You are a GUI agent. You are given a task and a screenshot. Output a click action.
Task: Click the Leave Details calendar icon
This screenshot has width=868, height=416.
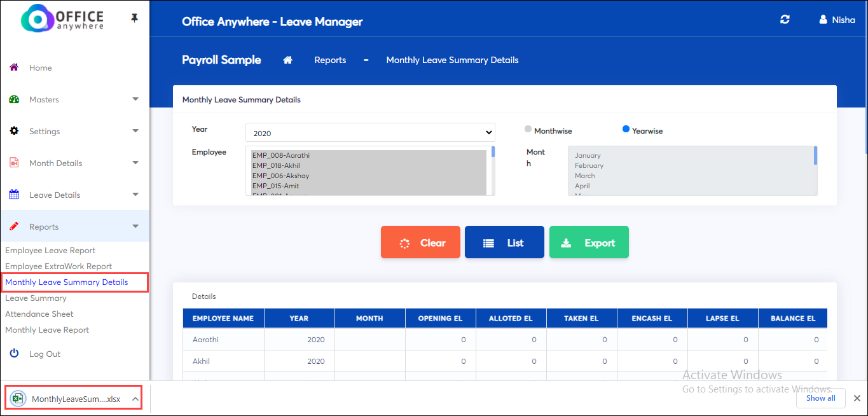pyautogui.click(x=14, y=195)
